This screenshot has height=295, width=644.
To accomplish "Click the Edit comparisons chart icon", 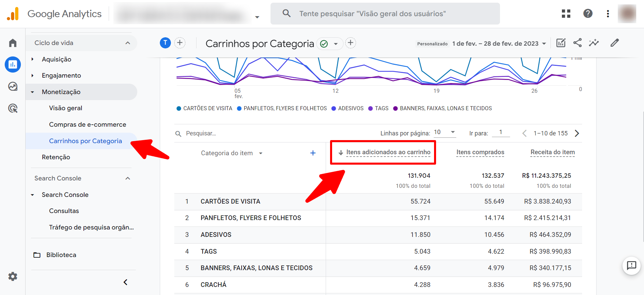I will tap(561, 43).
